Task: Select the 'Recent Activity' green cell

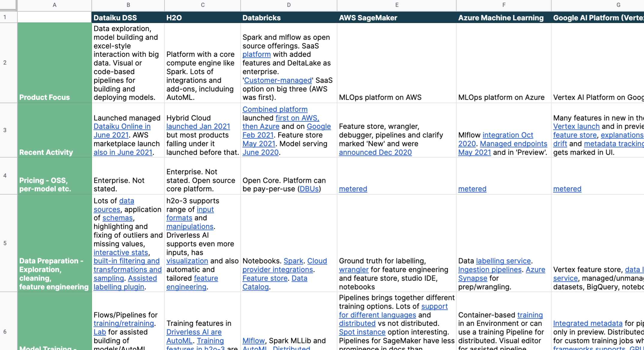Action: tap(55, 130)
